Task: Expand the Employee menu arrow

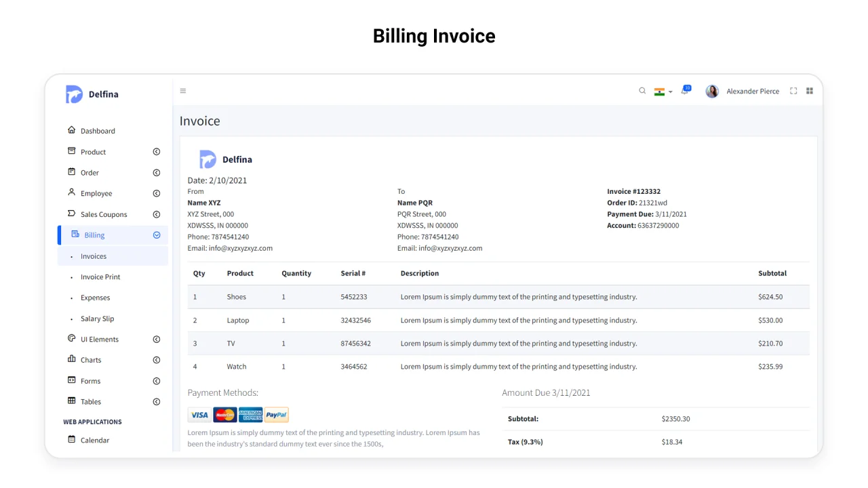Action: (x=157, y=193)
